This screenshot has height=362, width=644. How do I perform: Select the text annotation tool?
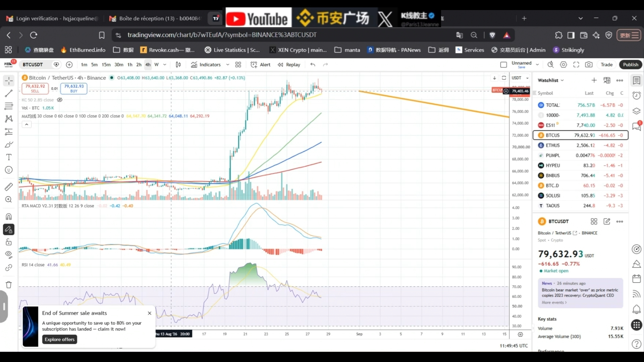tap(9, 157)
